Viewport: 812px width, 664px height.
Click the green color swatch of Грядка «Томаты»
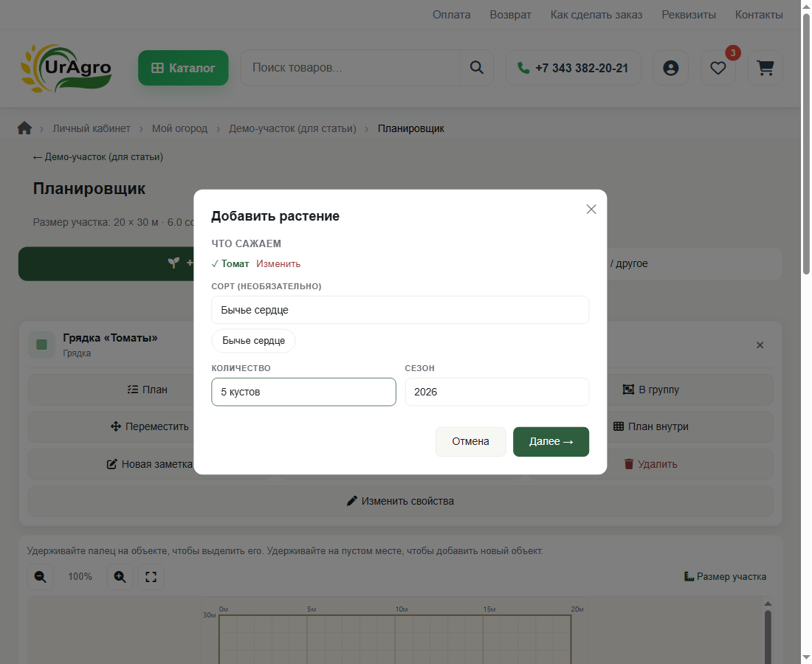[41, 345]
